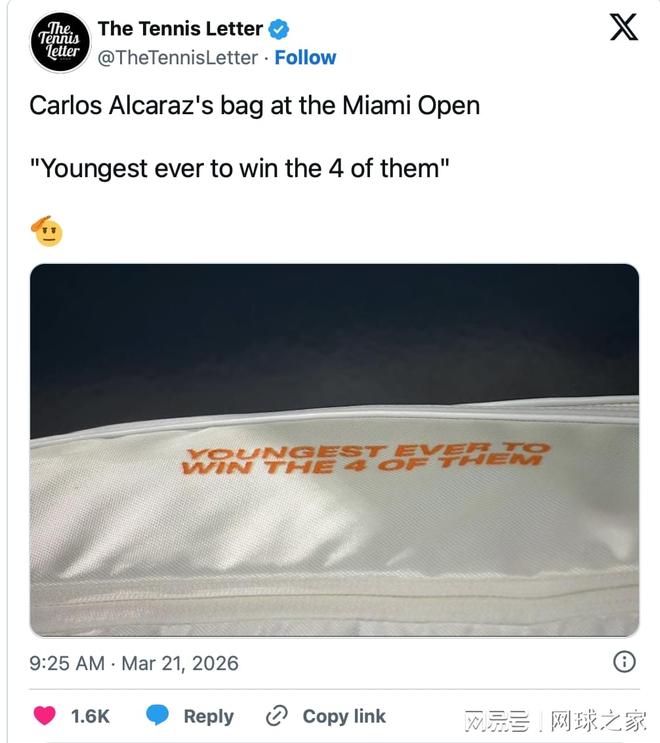The height and width of the screenshot is (743, 660).
Task: Click the chain link copy icon
Action: [277, 716]
